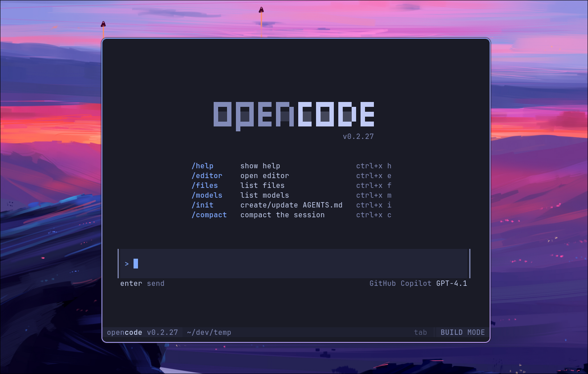Click the ~/dev/temp path in status bar

[209, 333]
